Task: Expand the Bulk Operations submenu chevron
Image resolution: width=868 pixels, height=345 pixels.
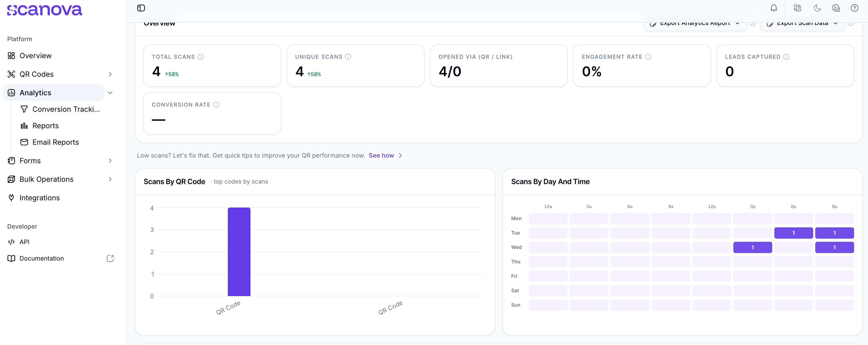Action: [110, 179]
